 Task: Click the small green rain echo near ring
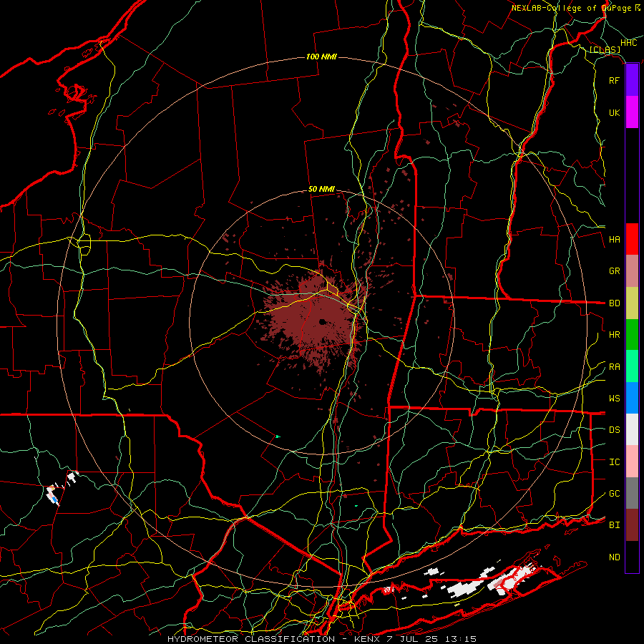(x=278, y=436)
